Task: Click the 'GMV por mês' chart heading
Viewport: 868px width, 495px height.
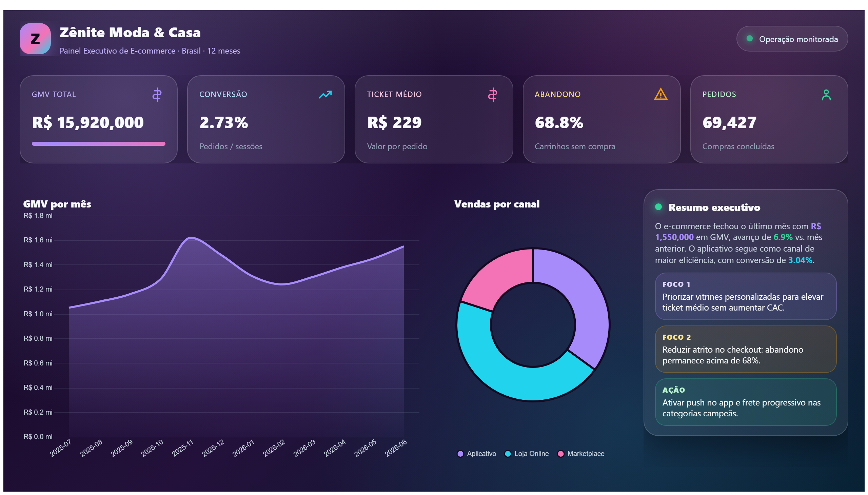Action: coord(57,204)
